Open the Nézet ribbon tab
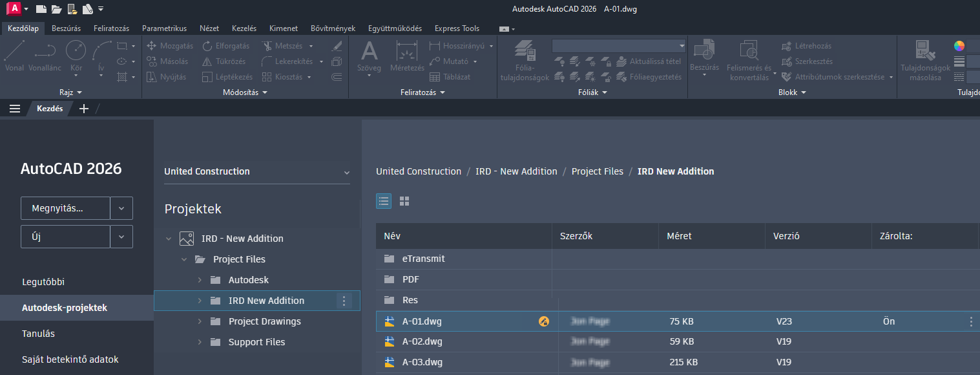This screenshot has height=375, width=980. 209,28
